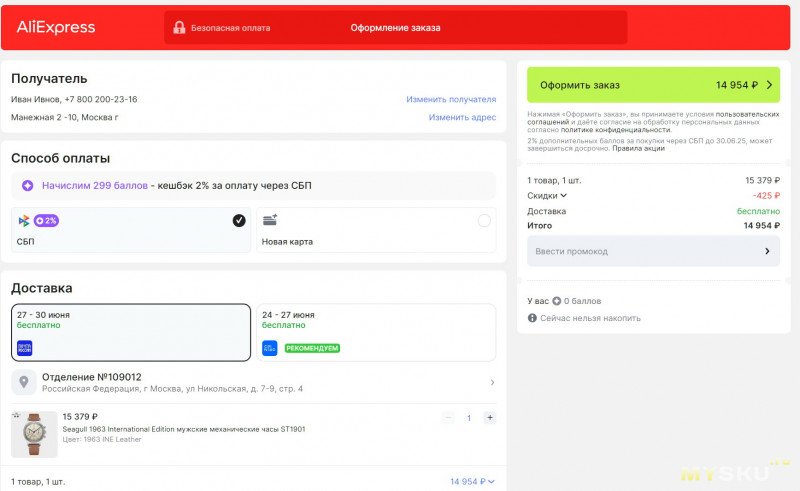
Task: Click 'Изменить получателя' link
Action: pos(451,99)
